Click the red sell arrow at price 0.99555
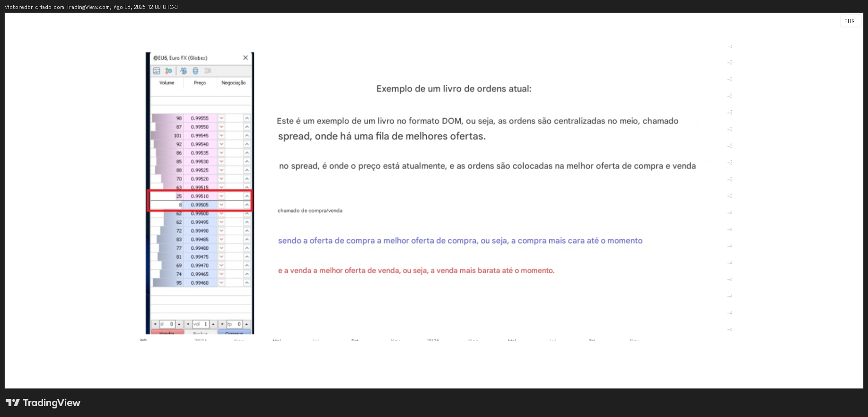868x417 pixels. click(221, 118)
